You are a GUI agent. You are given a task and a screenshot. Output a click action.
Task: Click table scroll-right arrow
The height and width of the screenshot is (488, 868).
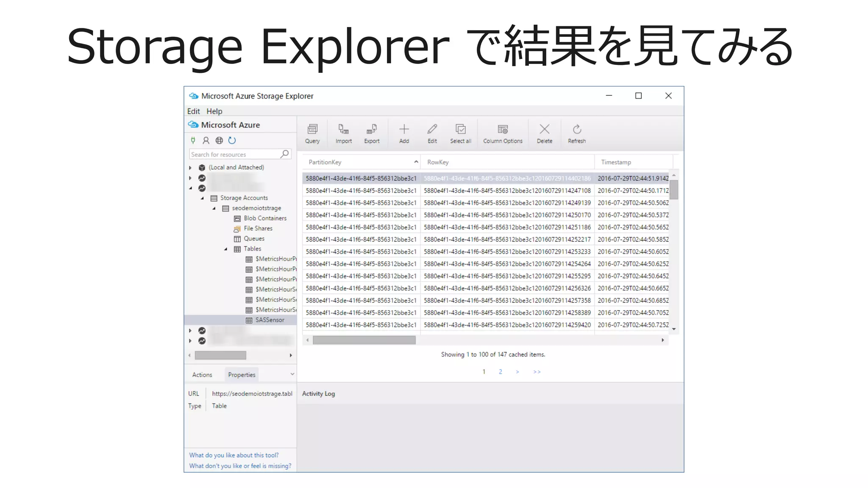pos(663,340)
